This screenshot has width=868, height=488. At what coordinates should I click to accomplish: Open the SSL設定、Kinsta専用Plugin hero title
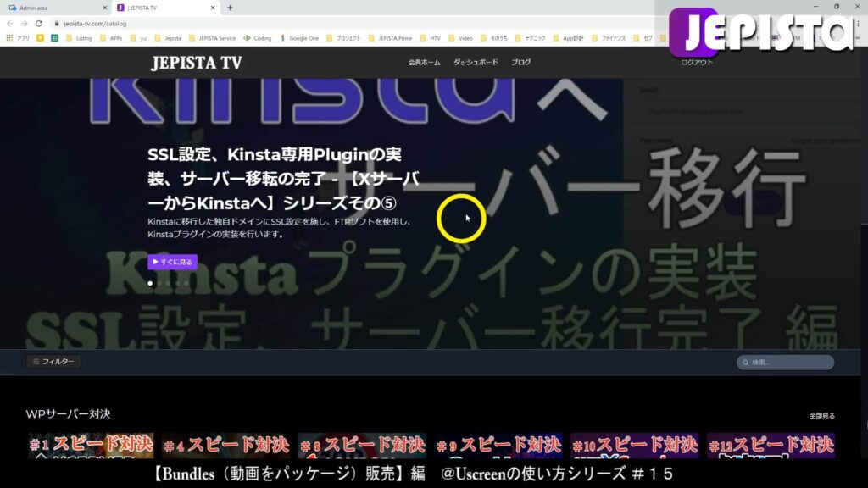point(283,179)
